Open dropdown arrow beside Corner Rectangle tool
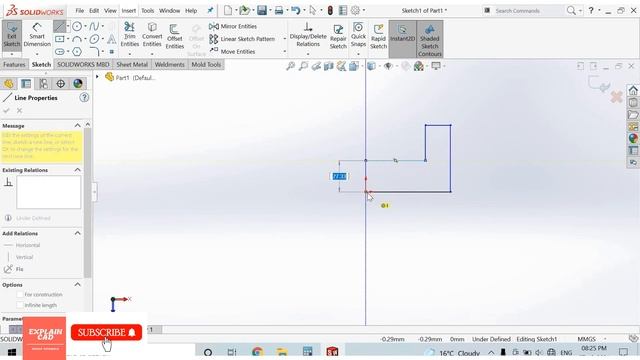Viewport: 640px width, 360px height. 68,39
